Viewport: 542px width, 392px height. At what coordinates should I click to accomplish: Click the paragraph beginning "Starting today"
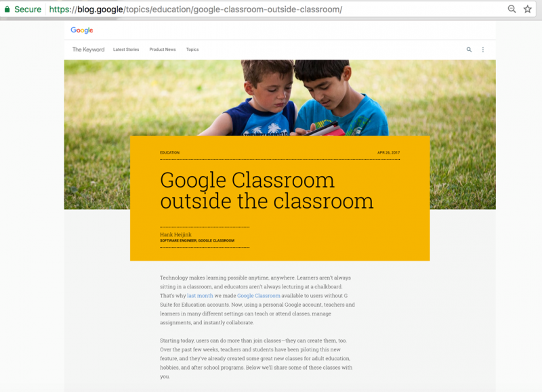256,358
